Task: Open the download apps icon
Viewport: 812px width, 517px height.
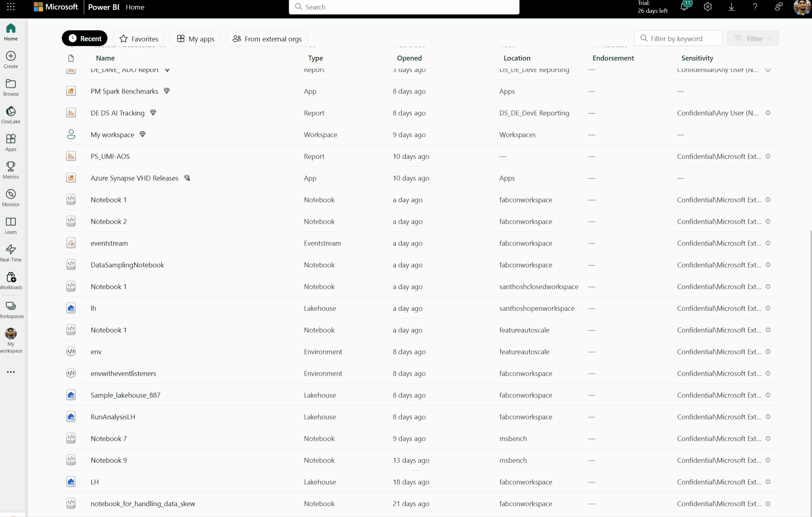Action: pos(731,7)
